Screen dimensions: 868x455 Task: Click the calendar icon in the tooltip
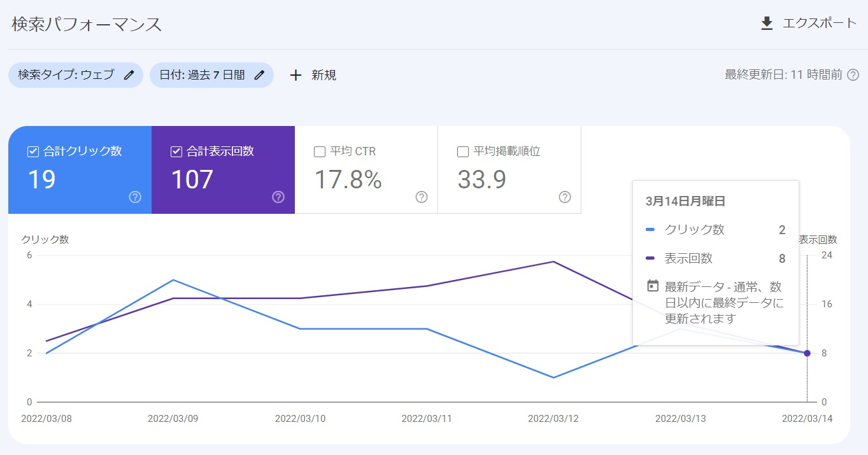coord(652,286)
